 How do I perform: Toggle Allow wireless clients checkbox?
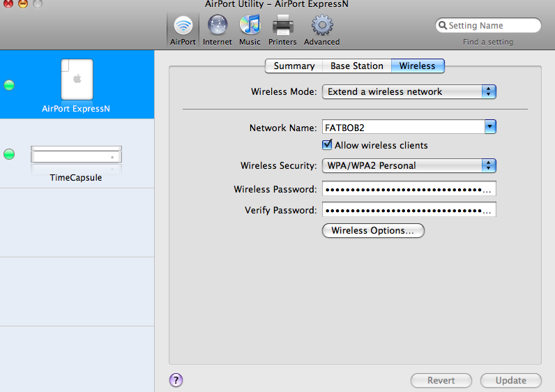coord(327,145)
